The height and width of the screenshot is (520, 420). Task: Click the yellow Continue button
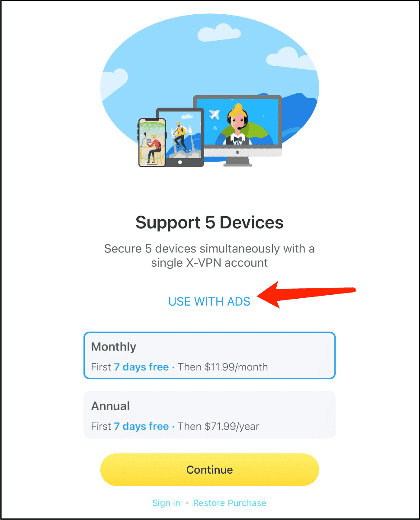click(209, 470)
